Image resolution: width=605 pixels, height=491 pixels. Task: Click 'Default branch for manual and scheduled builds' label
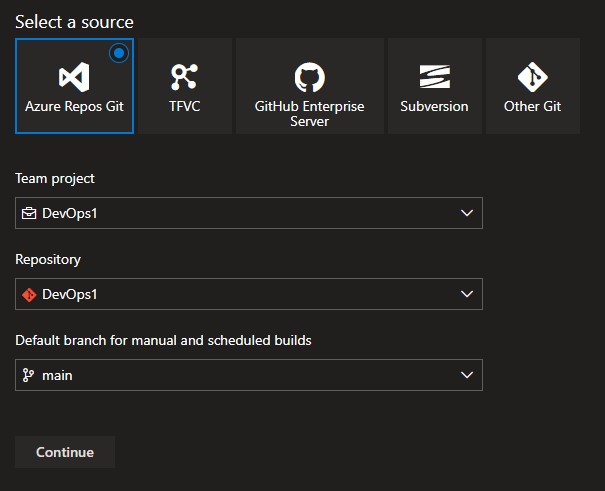tap(163, 341)
